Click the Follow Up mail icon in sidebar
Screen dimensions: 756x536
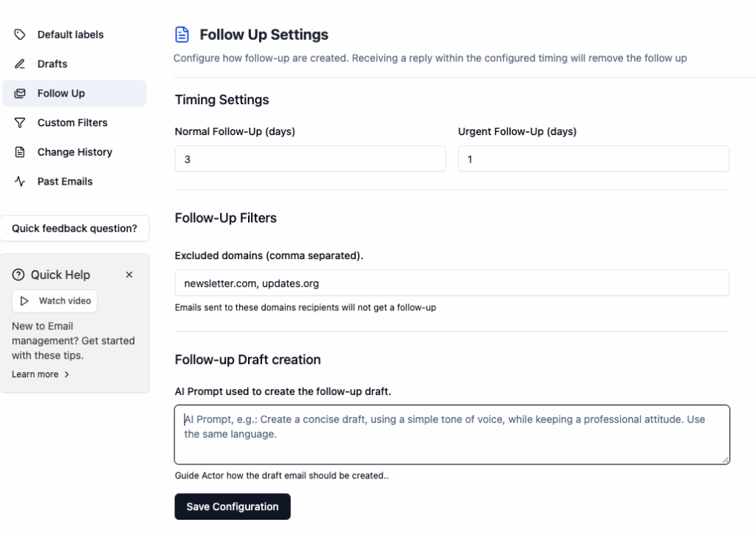click(x=20, y=94)
